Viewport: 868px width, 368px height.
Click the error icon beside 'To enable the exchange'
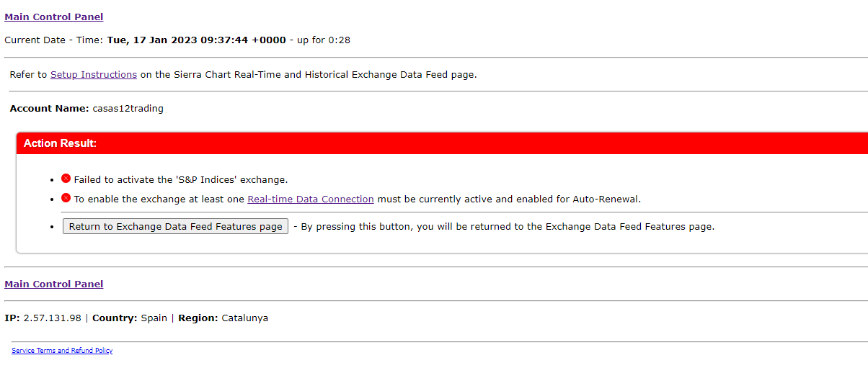66,198
